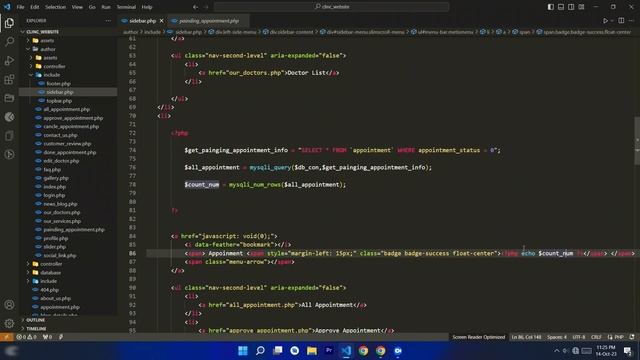Change line endings via CRLF status item

596,337
